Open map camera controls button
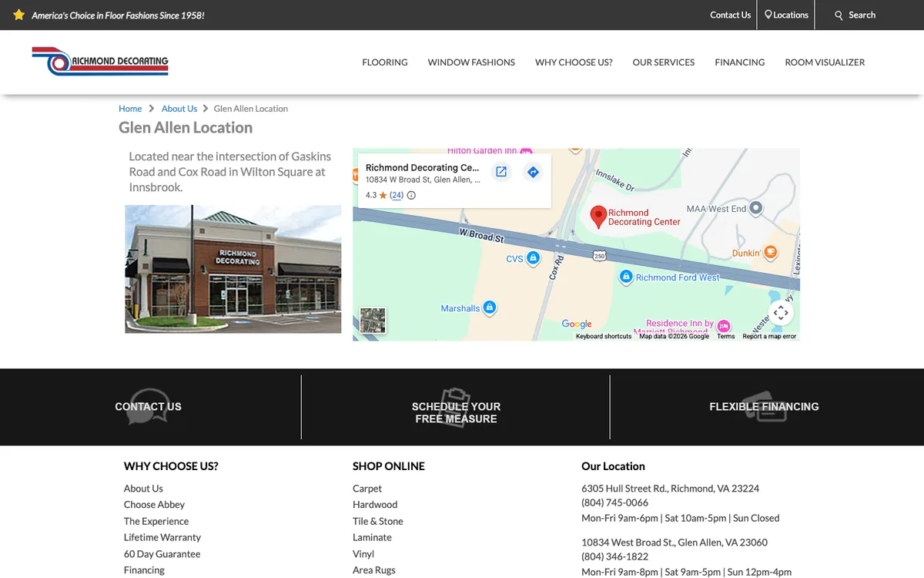Screen dimensions: 924x578 pyautogui.click(x=781, y=313)
